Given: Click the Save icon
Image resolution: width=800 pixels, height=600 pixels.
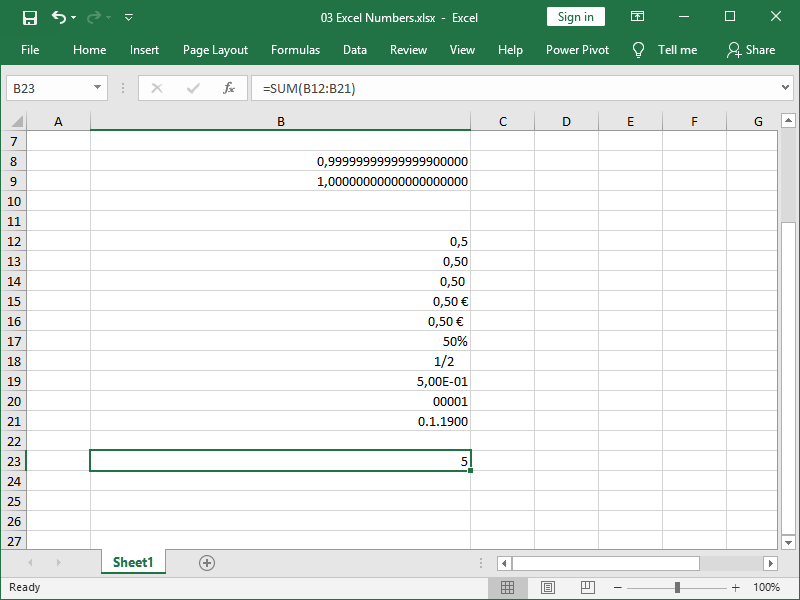Looking at the screenshot, I should point(28,16).
